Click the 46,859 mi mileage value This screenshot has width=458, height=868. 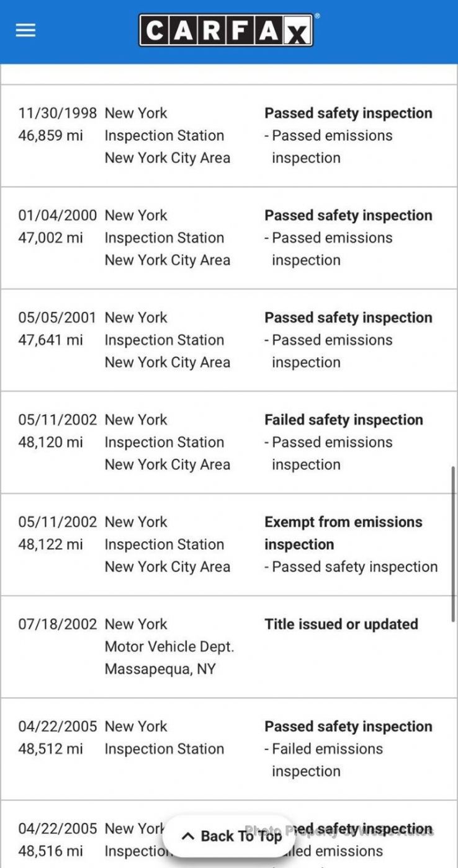(x=50, y=136)
